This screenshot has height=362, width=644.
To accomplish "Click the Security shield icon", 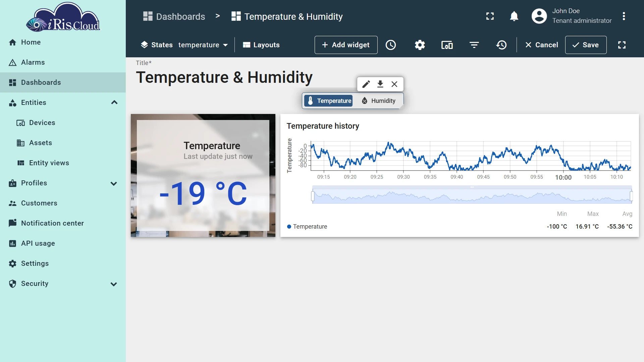I will coord(12,284).
